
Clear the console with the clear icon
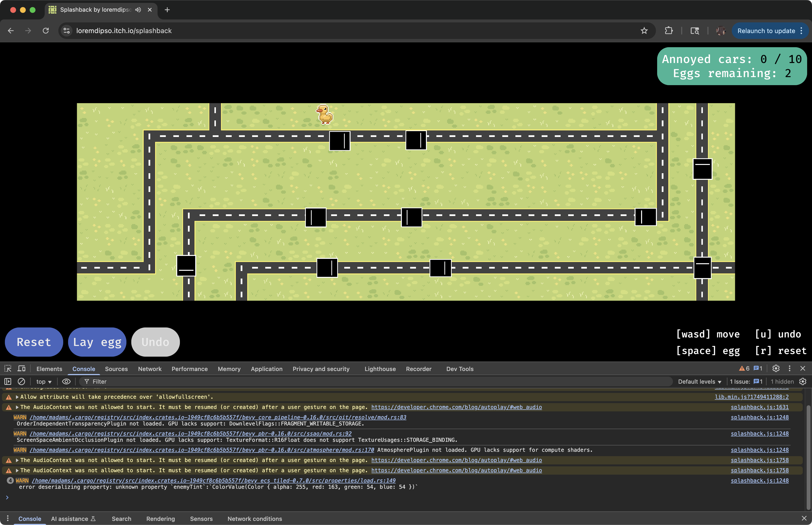(21, 381)
